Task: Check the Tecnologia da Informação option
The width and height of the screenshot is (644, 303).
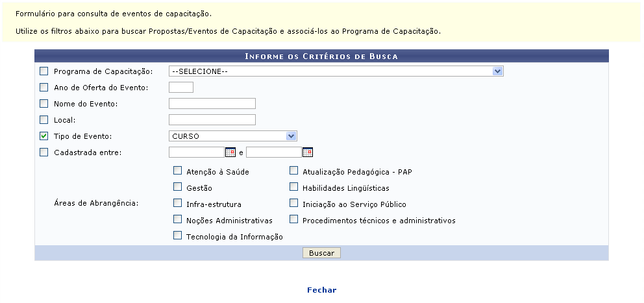Action: pyautogui.click(x=178, y=236)
